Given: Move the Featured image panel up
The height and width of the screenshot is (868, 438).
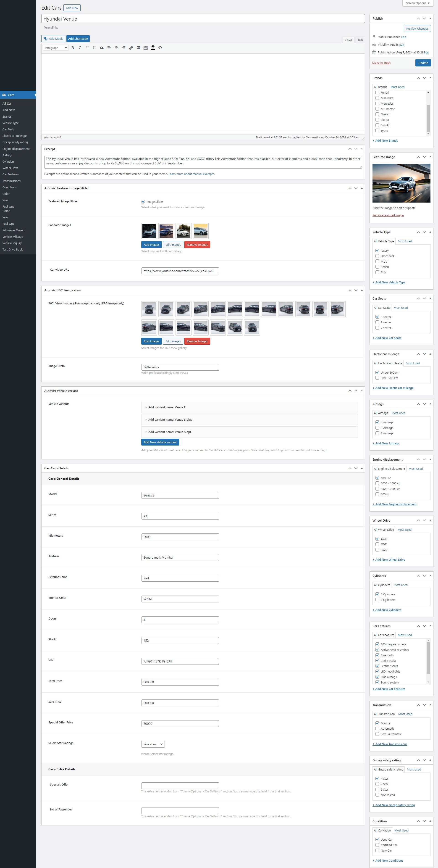Looking at the screenshot, I should pyautogui.click(x=418, y=157).
